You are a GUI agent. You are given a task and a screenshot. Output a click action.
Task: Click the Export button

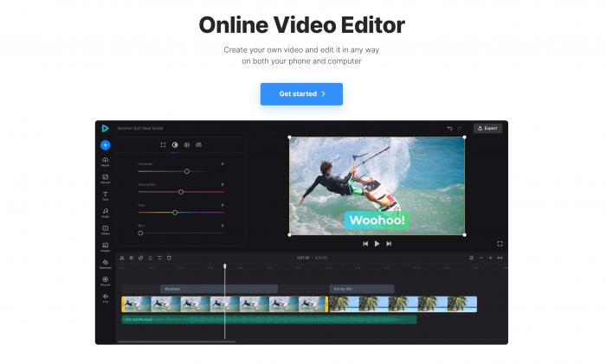point(487,128)
